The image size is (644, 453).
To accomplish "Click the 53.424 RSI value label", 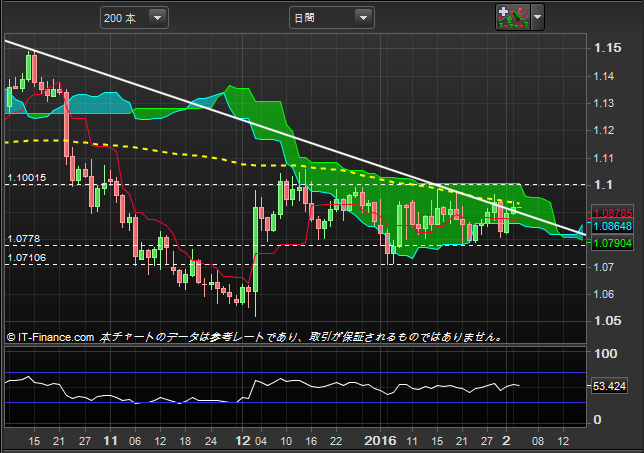I will [x=610, y=386].
